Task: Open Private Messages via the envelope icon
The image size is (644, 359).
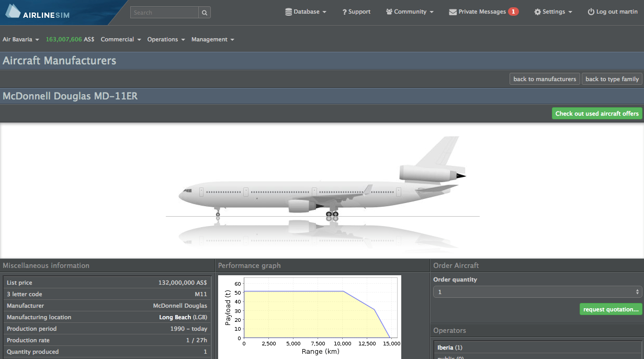Action: (x=452, y=12)
